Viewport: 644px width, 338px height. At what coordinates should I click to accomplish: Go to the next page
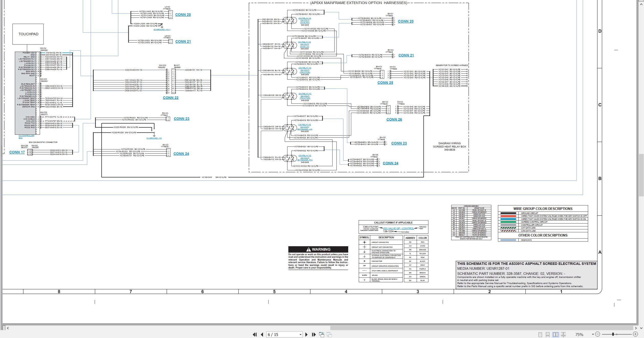point(307,334)
